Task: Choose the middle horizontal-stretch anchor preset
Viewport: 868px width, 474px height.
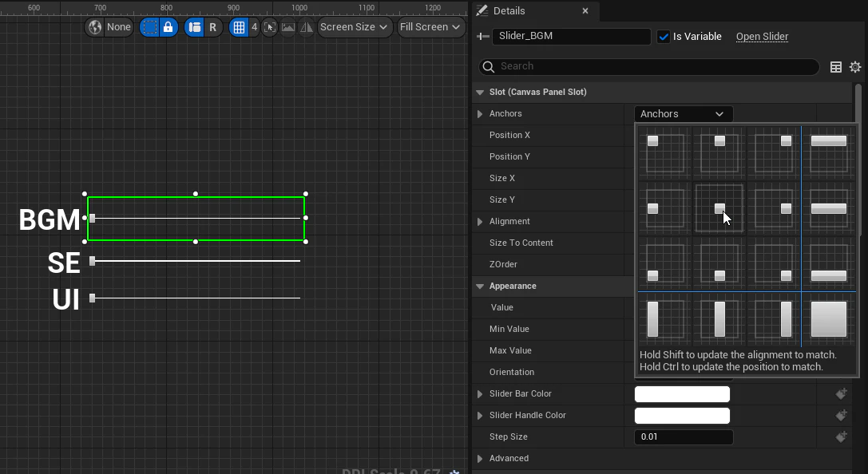Action: click(x=829, y=208)
